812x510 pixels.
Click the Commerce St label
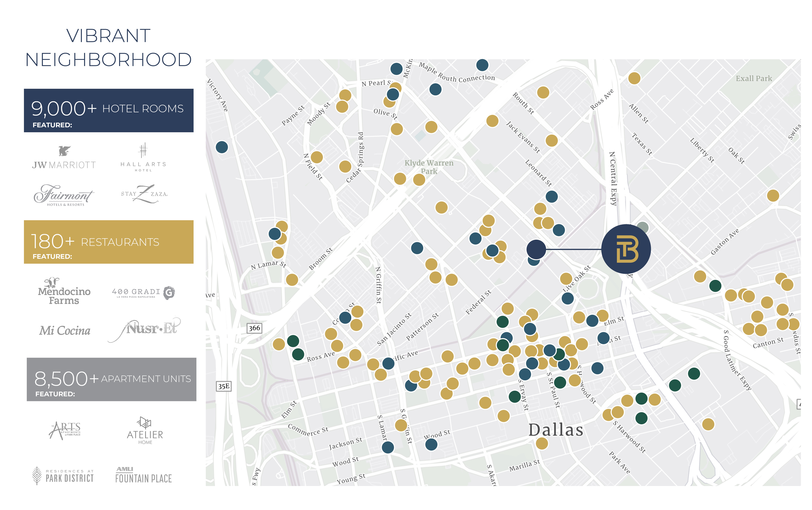point(308,430)
